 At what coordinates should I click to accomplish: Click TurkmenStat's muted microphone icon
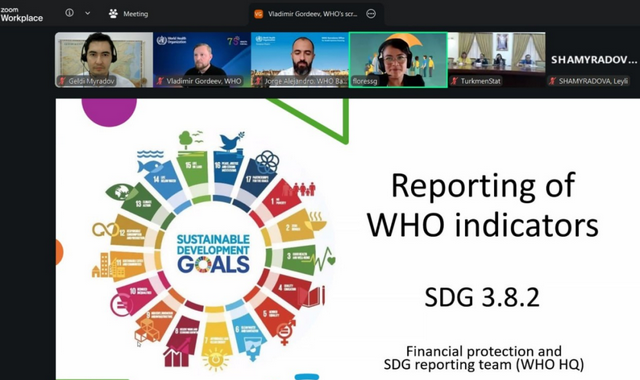pyautogui.click(x=454, y=81)
